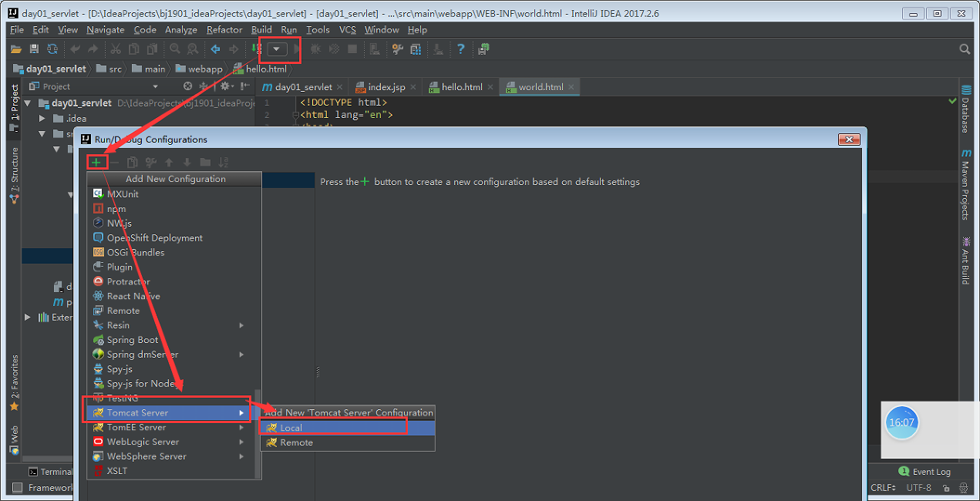Click Move Down arrow in configurations dialog

187,162
